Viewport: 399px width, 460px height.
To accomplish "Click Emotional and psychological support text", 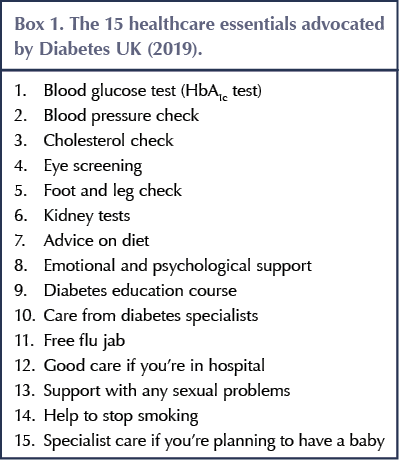I will pos(178,266).
